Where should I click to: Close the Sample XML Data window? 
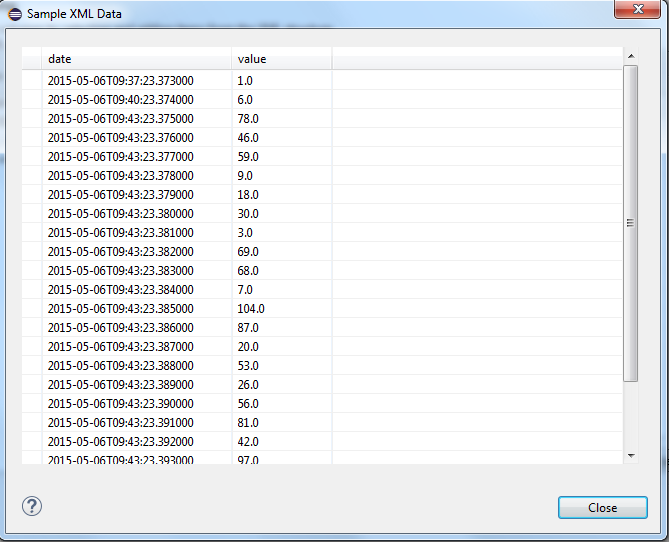[637, 9]
